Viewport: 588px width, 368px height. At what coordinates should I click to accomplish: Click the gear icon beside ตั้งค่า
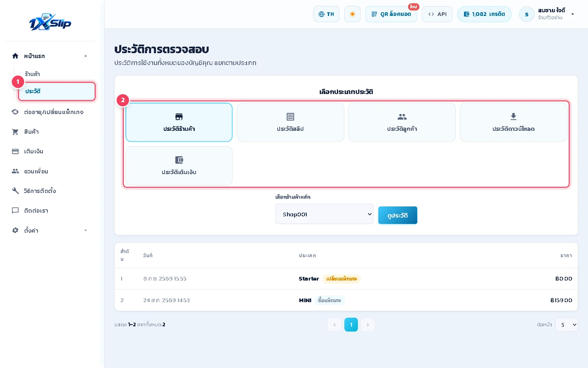pyautogui.click(x=15, y=230)
